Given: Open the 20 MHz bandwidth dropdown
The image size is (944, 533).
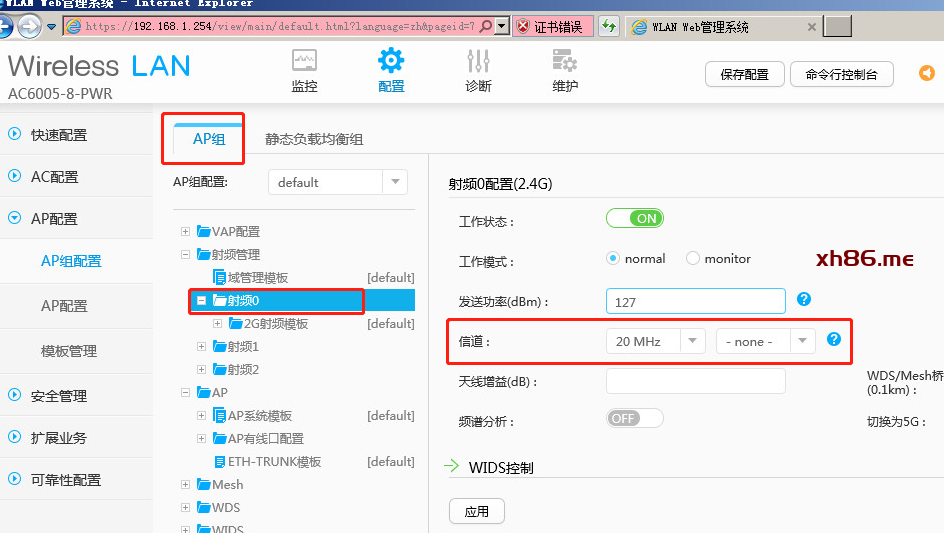Looking at the screenshot, I should pyautogui.click(x=655, y=341).
